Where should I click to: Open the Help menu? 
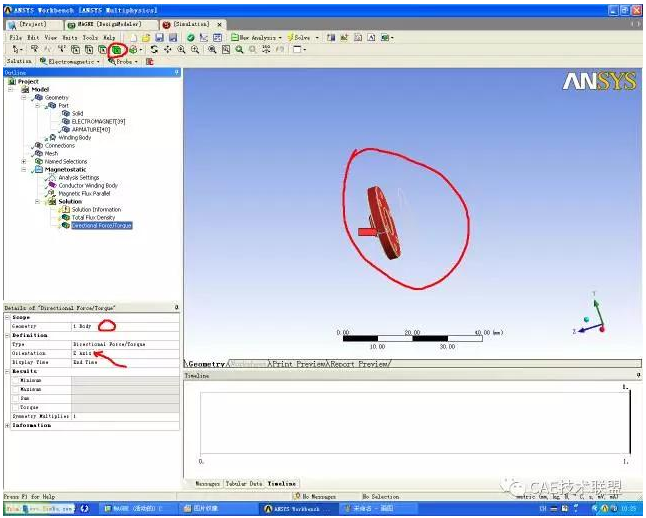109,38
